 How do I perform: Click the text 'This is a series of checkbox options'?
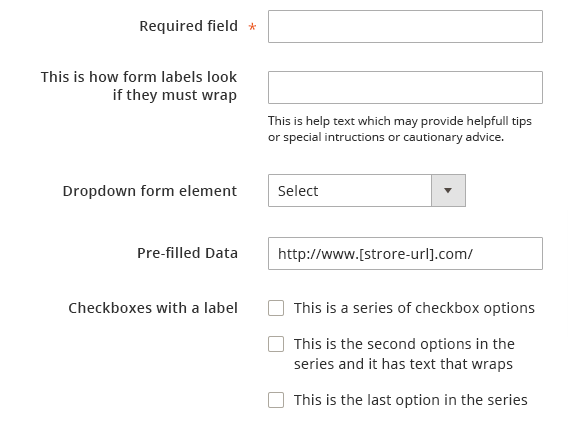(414, 308)
